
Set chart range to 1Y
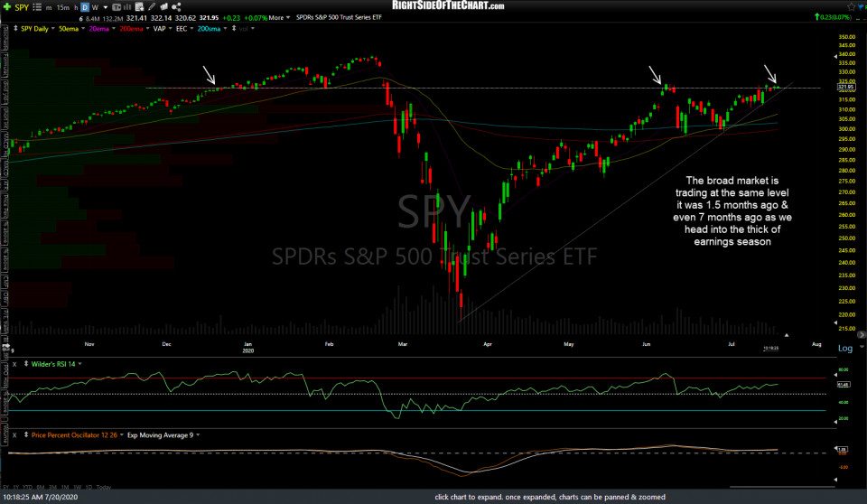pos(16,487)
